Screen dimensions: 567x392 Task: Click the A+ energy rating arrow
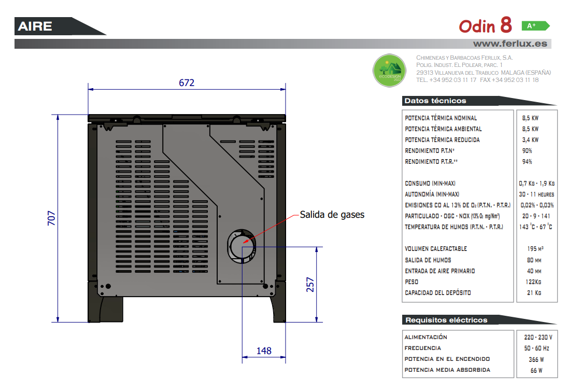coord(535,26)
